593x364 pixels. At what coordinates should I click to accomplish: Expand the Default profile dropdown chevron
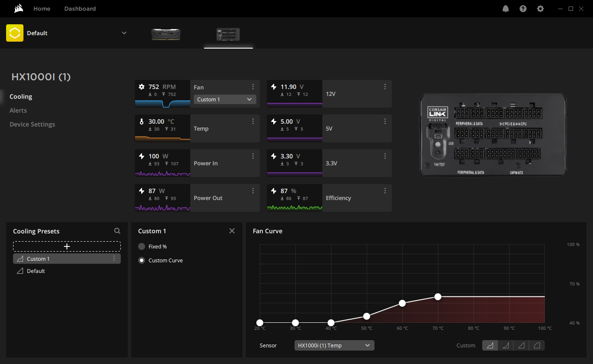click(124, 33)
